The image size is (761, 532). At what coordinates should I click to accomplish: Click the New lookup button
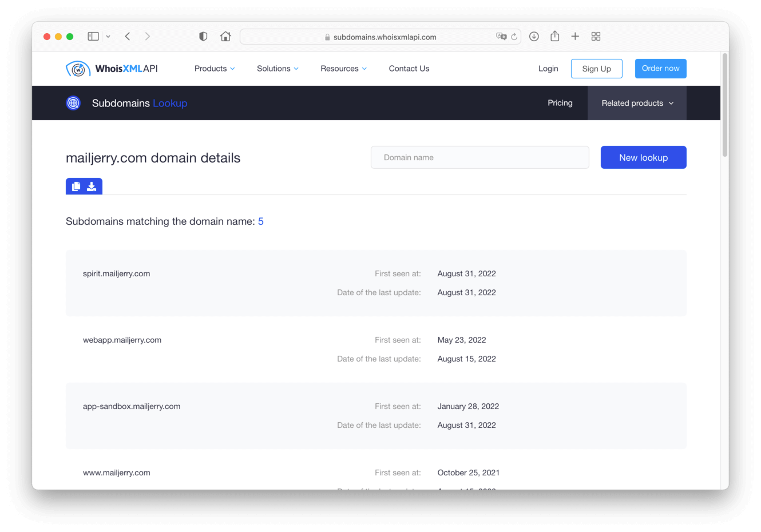644,157
